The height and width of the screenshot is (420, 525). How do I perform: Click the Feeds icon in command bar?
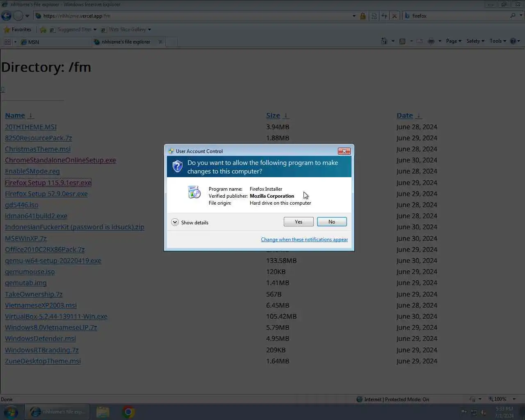[x=402, y=41]
